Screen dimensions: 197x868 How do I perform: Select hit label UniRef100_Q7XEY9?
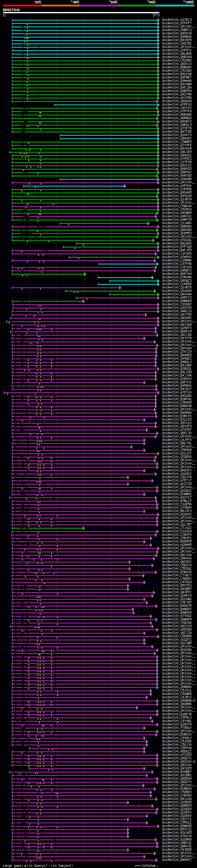point(177,128)
